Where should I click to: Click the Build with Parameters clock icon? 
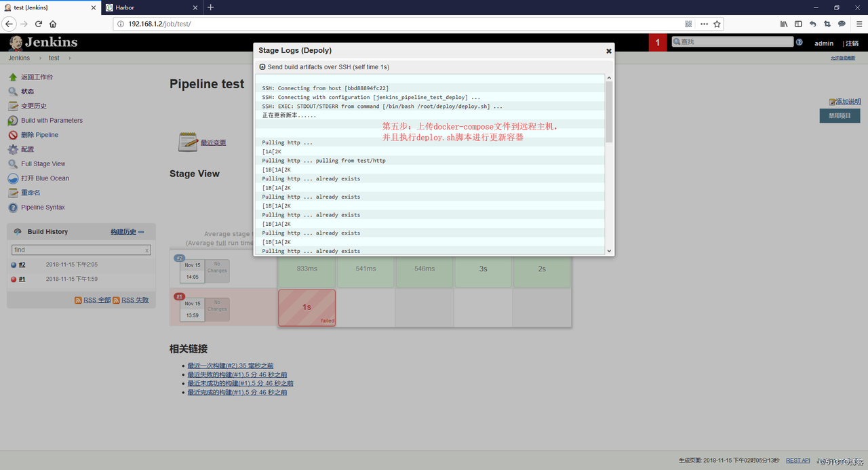coord(13,121)
